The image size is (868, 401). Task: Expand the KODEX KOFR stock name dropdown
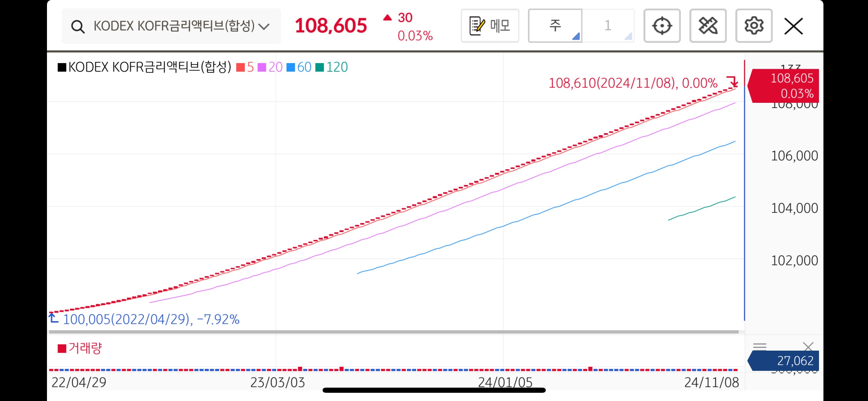[264, 26]
